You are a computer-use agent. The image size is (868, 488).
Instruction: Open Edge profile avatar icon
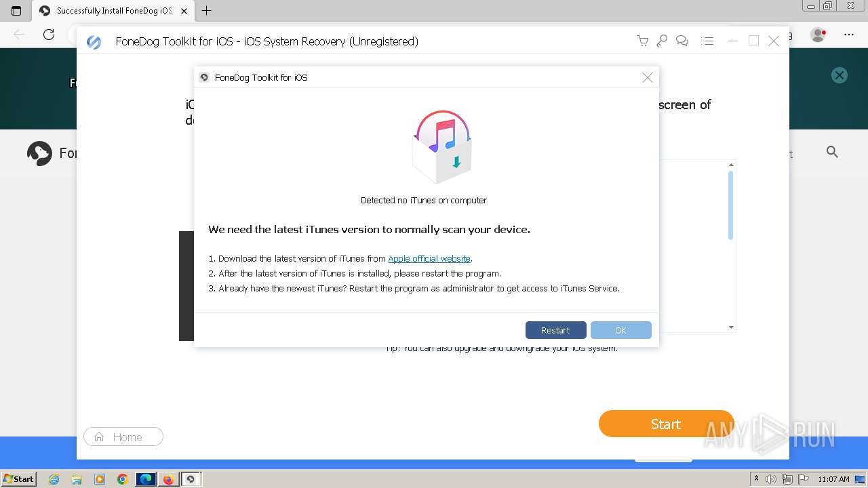coord(818,35)
